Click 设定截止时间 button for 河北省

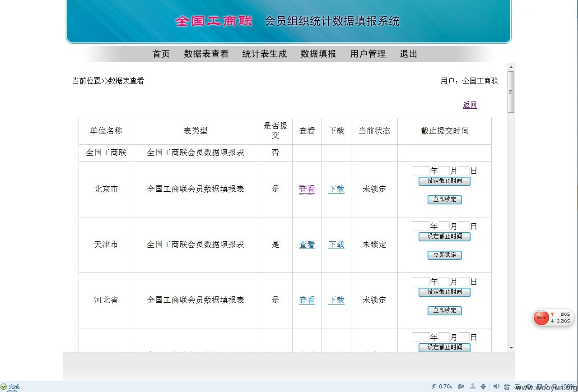click(x=444, y=292)
